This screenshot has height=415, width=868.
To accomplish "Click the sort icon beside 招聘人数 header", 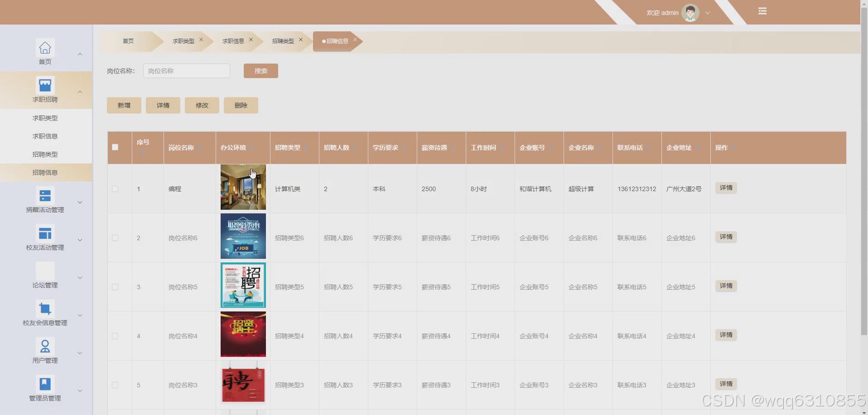I will click(x=355, y=148).
